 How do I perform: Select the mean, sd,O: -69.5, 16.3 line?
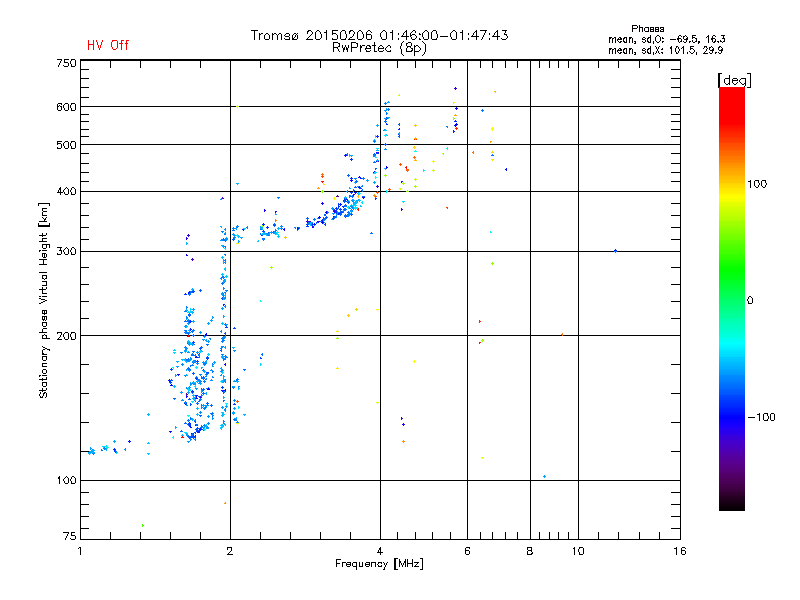pos(666,39)
